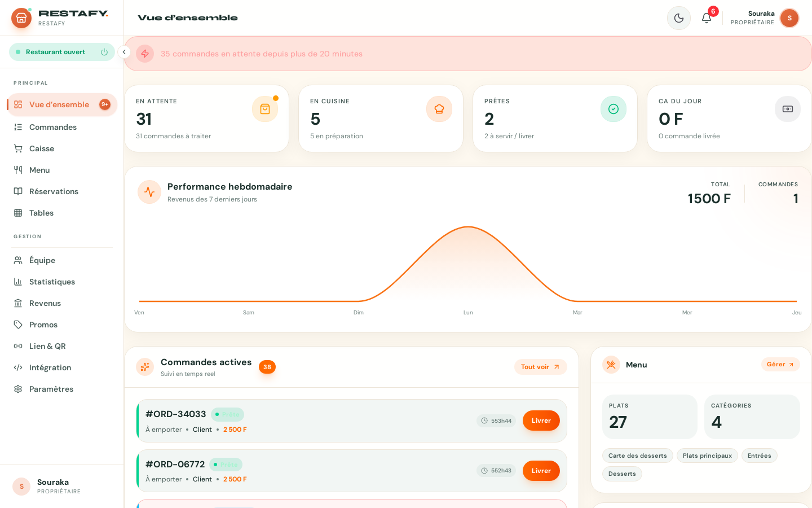Viewport: 812px width, 508px height.
Task: Click the 552h43 elapsed time badge
Action: click(496, 471)
